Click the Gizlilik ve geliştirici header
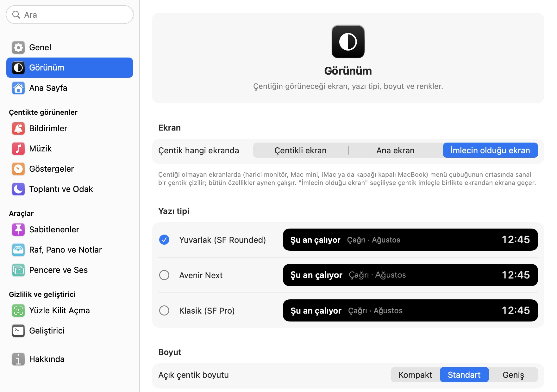This screenshot has height=392, width=557. tap(42, 294)
